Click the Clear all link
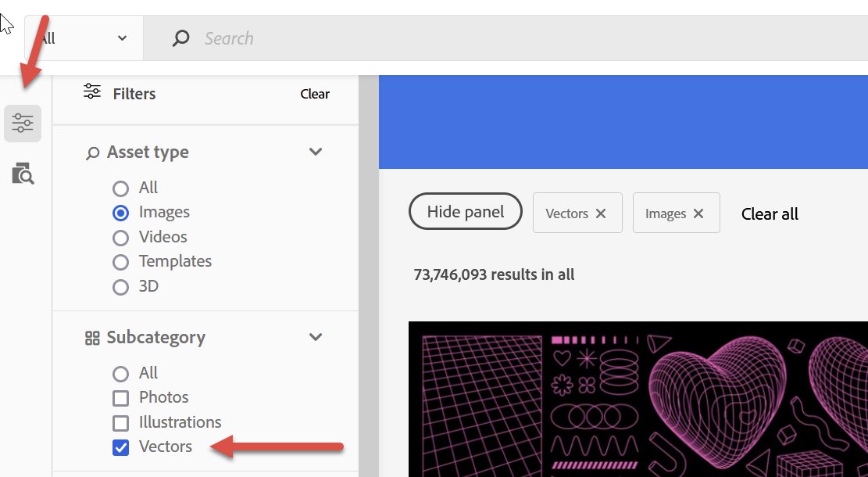Viewport: 868px width, 477px height. tap(769, 213)
